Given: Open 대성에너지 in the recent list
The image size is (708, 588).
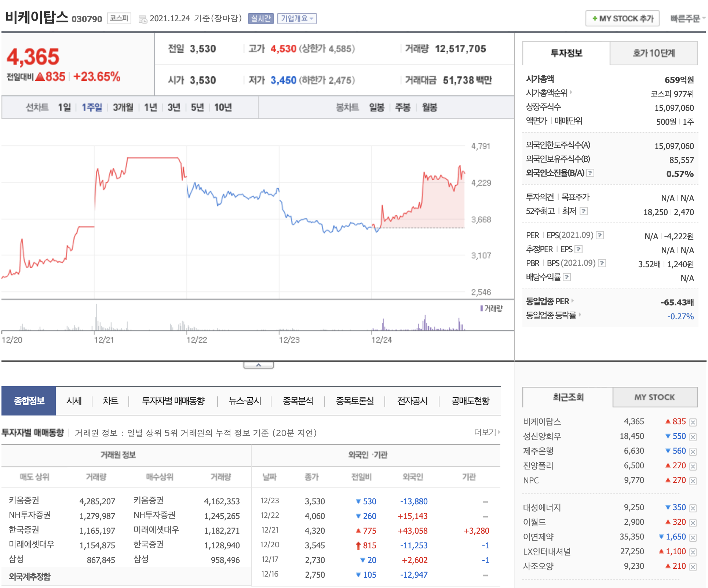Looking at the screenshot, I should [542, 508].
